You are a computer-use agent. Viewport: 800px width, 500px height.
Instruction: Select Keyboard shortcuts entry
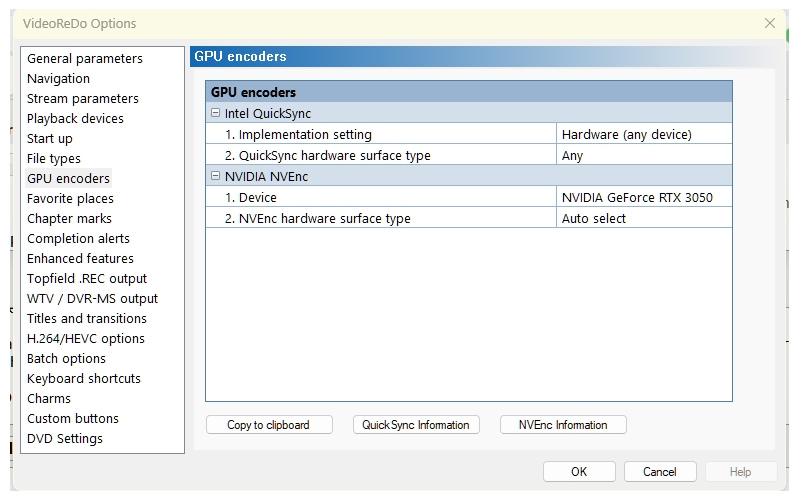(84, 379)
